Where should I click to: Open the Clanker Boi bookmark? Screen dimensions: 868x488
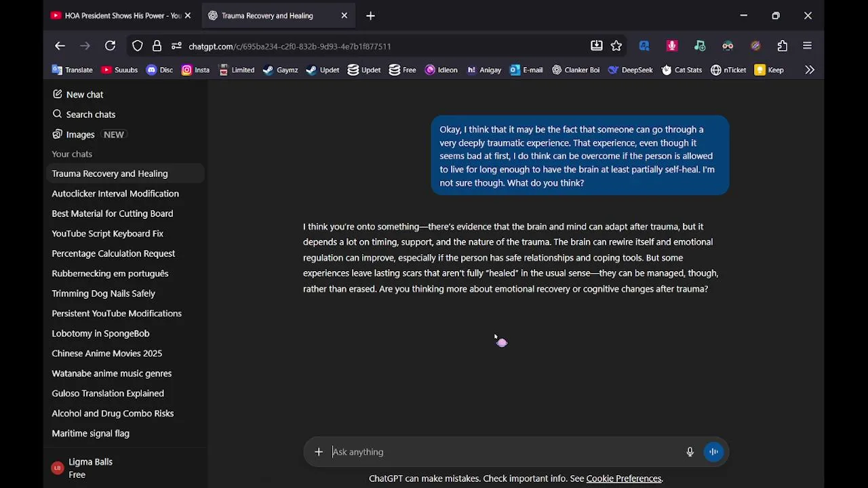click(576, 70)
